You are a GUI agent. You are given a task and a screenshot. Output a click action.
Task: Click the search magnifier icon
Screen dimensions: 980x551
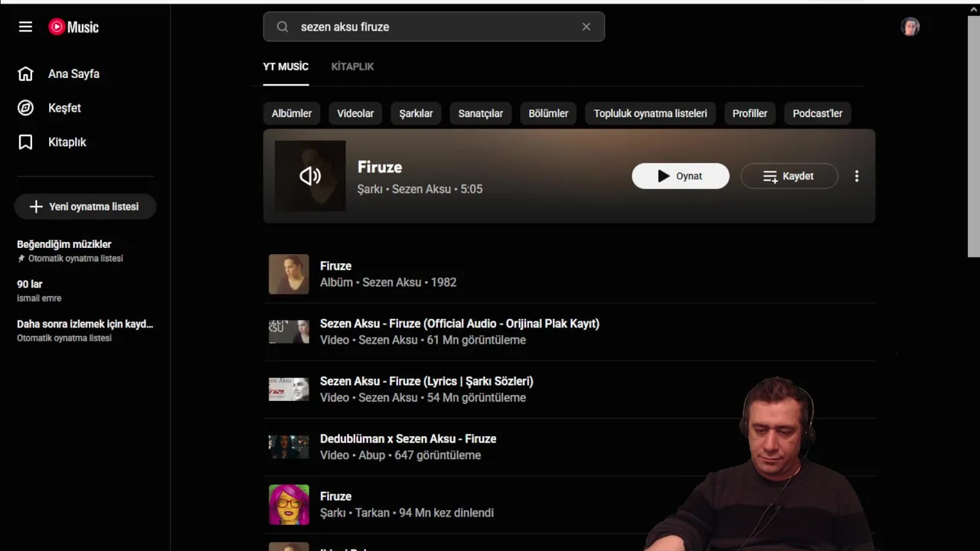[x=283, y=27]
